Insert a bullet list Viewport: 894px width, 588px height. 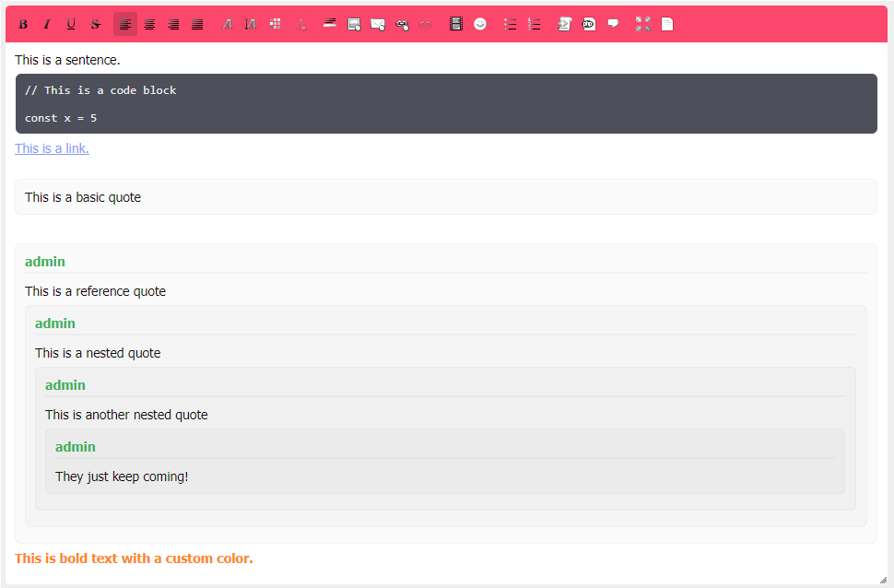tap(510, 24)
